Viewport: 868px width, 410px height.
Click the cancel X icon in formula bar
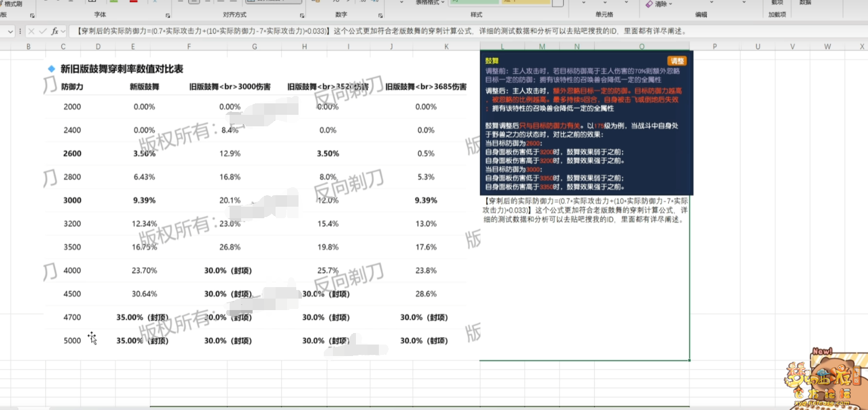click(31, 32)
